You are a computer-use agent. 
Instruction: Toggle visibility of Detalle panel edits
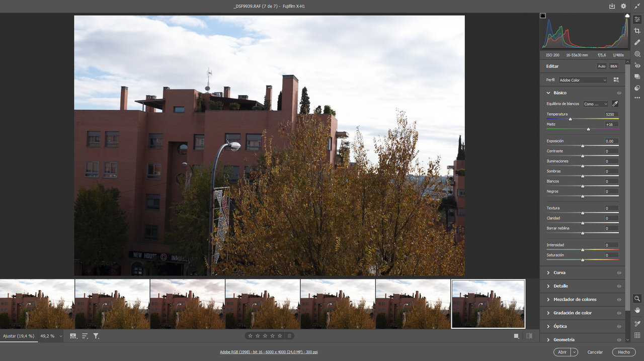(619, 286)
